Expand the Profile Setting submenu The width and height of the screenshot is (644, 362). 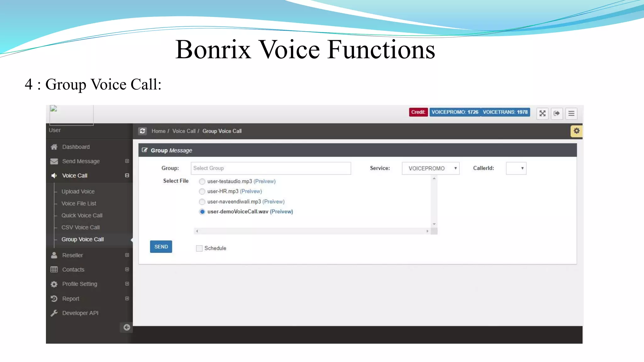(127, 284)
